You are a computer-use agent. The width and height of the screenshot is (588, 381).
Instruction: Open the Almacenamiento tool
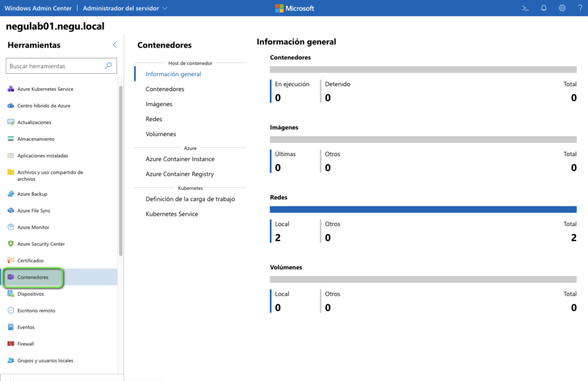coord(35,139)
